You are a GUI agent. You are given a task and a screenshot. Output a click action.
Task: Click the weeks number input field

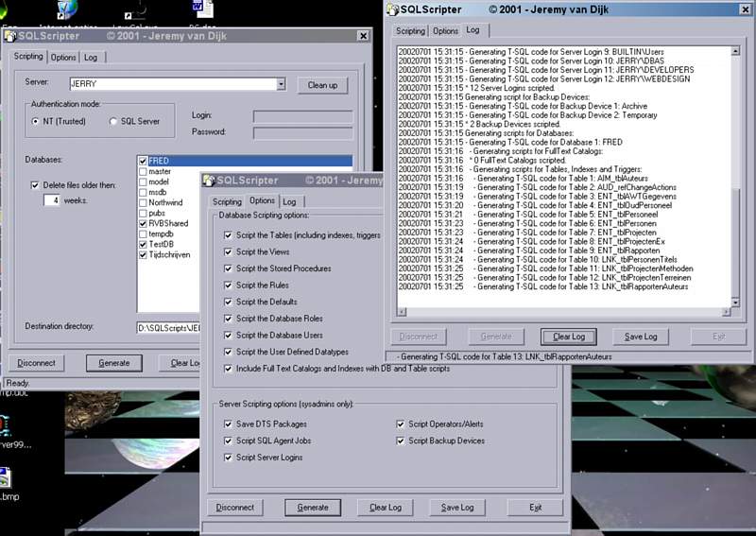pos(52,200)
